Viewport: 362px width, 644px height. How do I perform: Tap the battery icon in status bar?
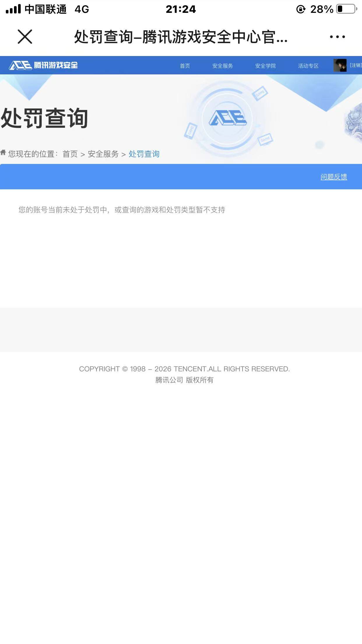pyautogui.click(x=347, y=9)
